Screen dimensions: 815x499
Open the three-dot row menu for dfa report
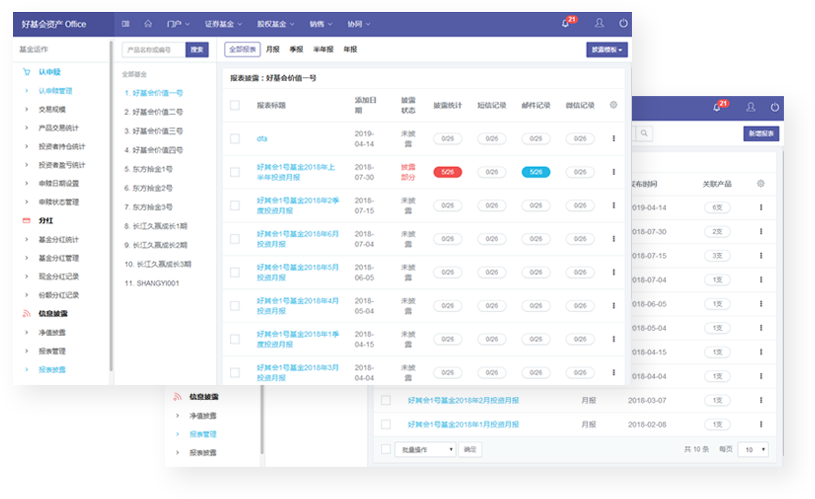point(614,139)
